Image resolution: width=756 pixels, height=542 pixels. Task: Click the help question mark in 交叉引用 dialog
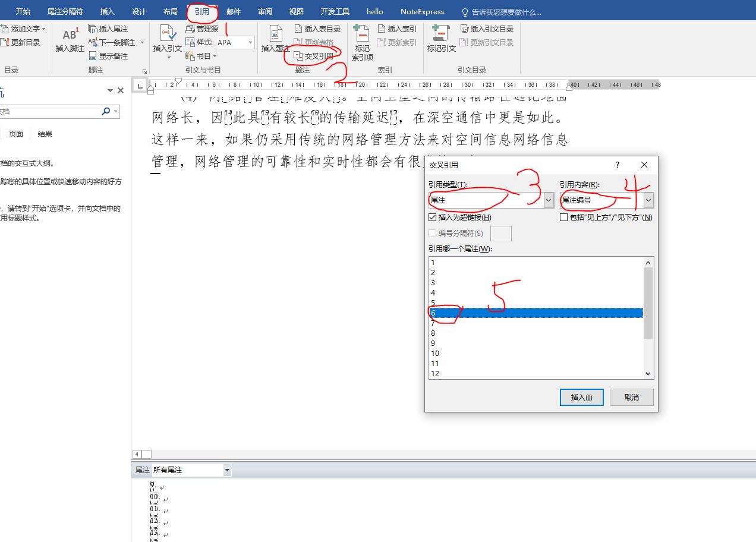pyautogui.click(x=617, y=165)
